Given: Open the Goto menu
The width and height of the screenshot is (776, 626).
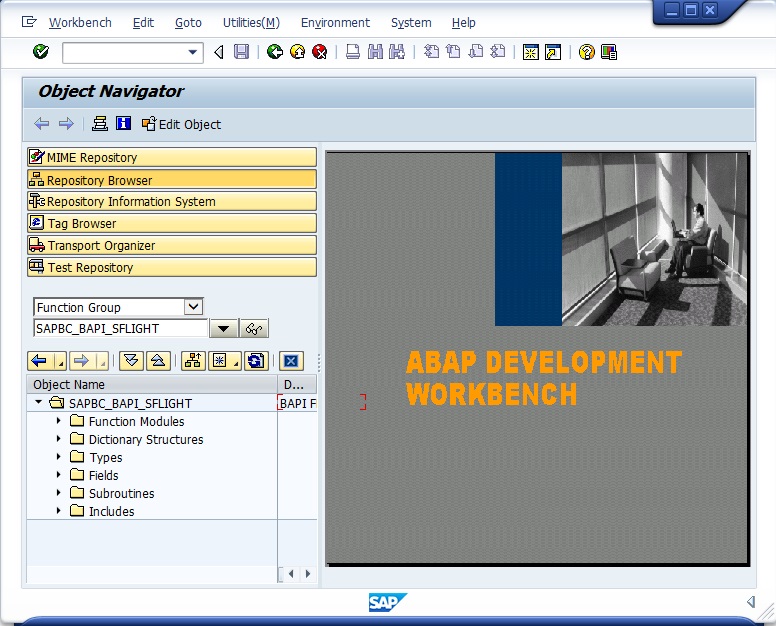Looking at the screenshot, I should pyautogui.click(x=188, y=23).
